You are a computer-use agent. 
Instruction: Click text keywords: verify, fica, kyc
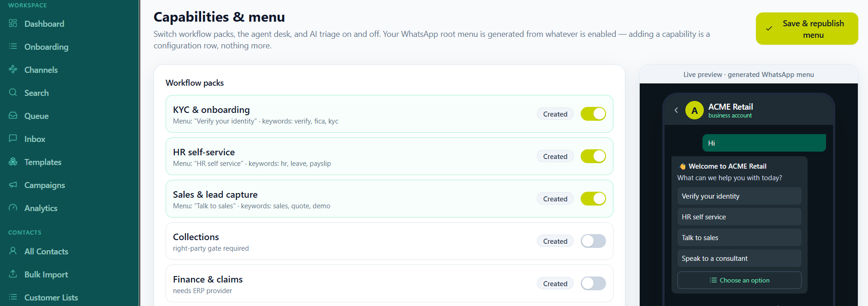[x=300, y=121]
